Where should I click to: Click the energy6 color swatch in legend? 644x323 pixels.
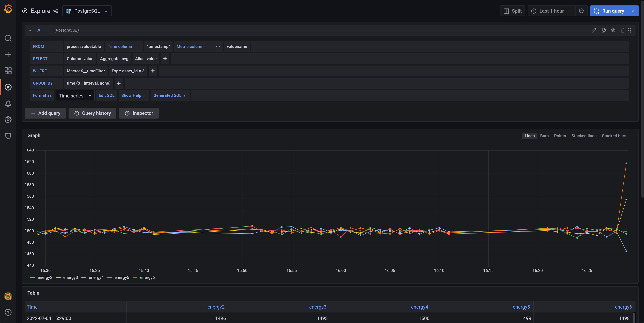click(x=135, y=277)
